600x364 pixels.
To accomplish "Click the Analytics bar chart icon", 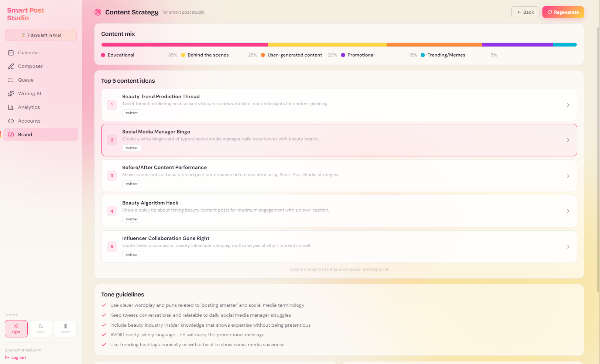I will [x=11, y=107].
